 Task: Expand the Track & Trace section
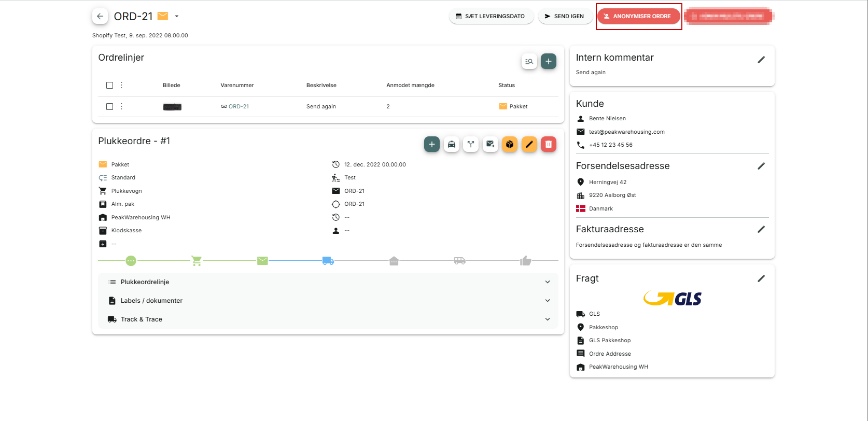point(328,319)
